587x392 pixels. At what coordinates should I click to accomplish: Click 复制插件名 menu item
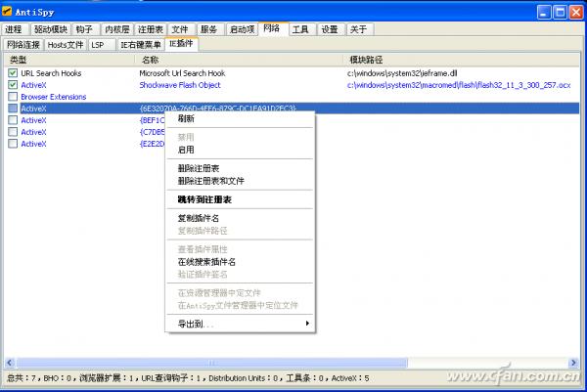199,218
